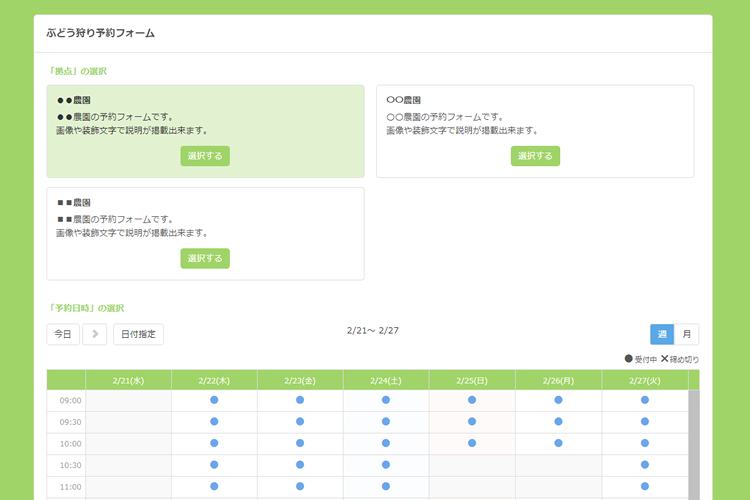
Task: Select the 10:30 dot on 2/22(木)
Action: click(214, 464)
